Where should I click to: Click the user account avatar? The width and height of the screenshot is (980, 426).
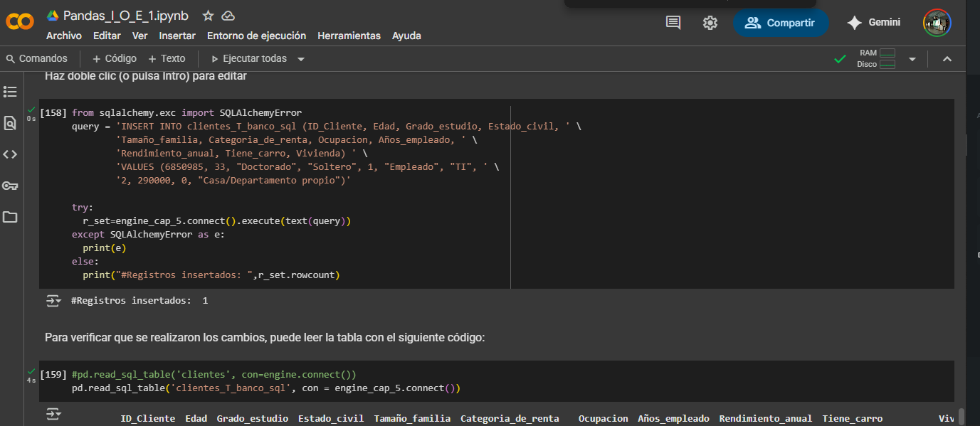click(x=937, y=23)
